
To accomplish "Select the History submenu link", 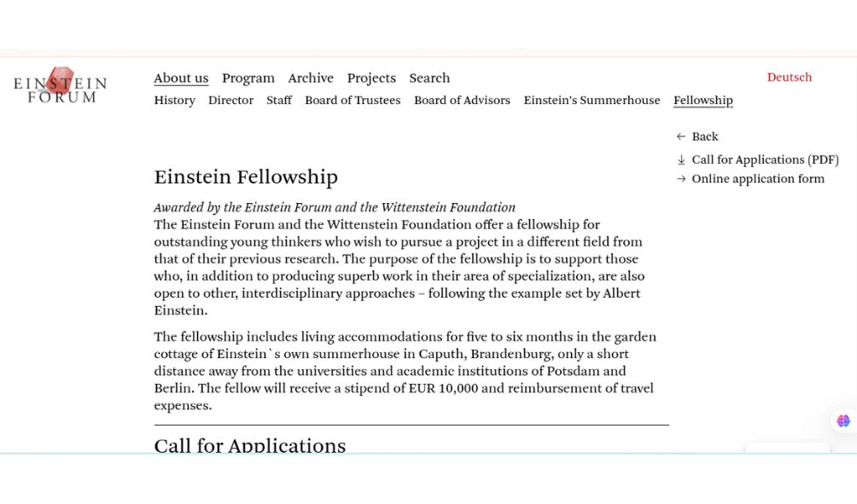I will [x=175, y=101].
